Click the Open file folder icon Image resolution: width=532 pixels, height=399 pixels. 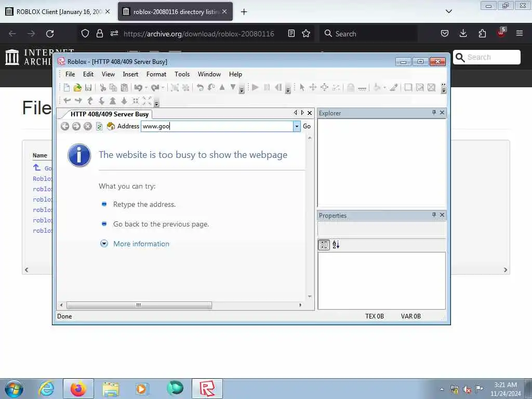click(78, 87)
